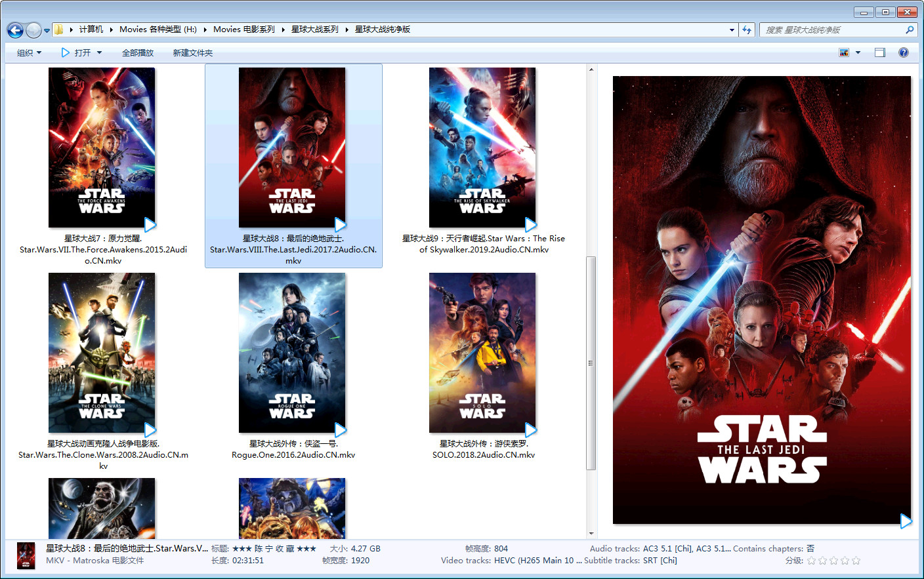Set rating to five stars

coord(856,561)
